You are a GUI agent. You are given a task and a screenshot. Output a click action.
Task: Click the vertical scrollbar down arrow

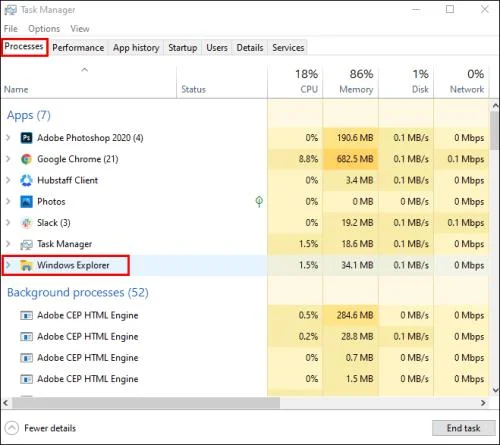click(495, 389)
